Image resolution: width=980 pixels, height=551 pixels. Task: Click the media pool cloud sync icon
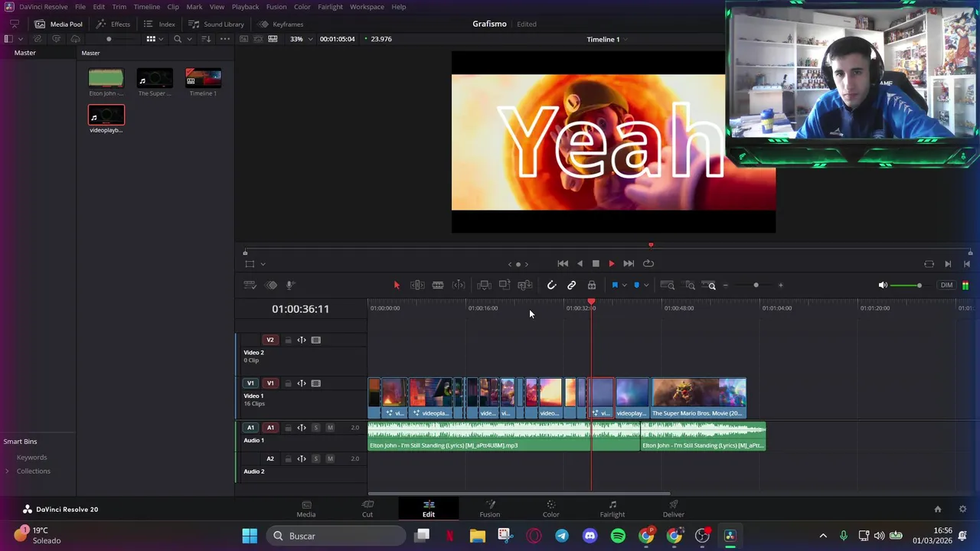(x=75, y=39)
